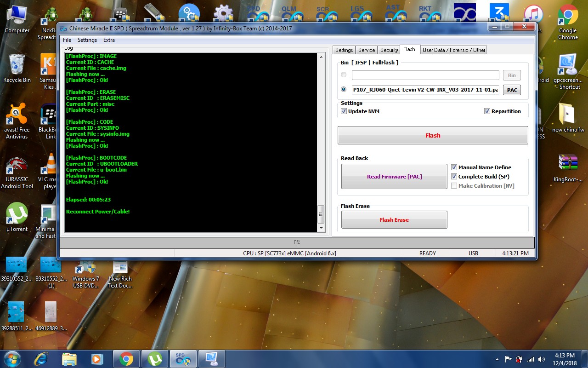
Task: Click the SPD Infinity-Box taskbar button
Action: 183,359
